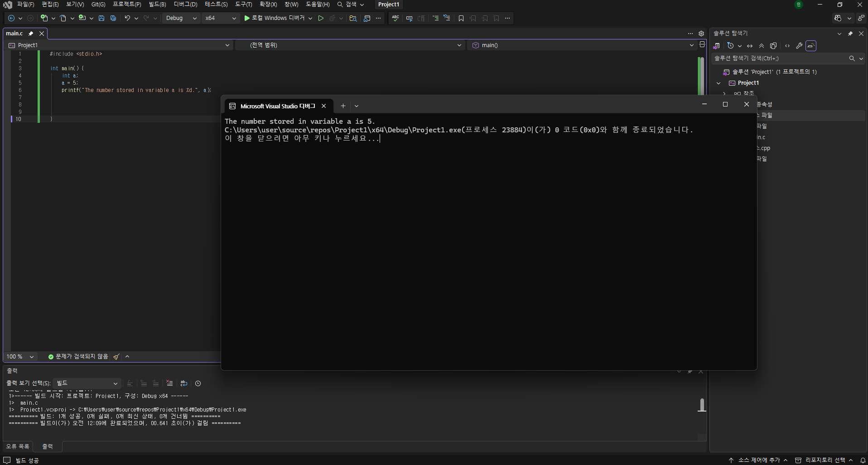Image resolution: width=868 pixels, height=465 pixels.
Task: Click the Undo arrow icon
Action: (x=127, y=18)
